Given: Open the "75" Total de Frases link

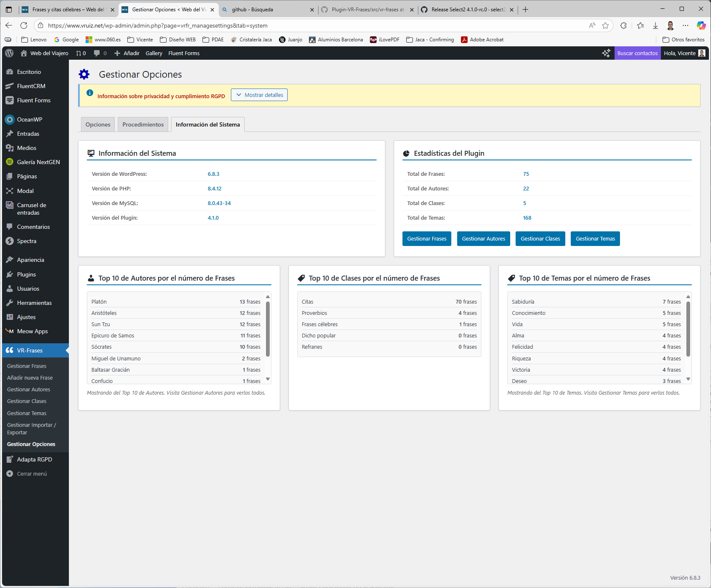Looking at the screenshot, I should (x=526, y=174).
